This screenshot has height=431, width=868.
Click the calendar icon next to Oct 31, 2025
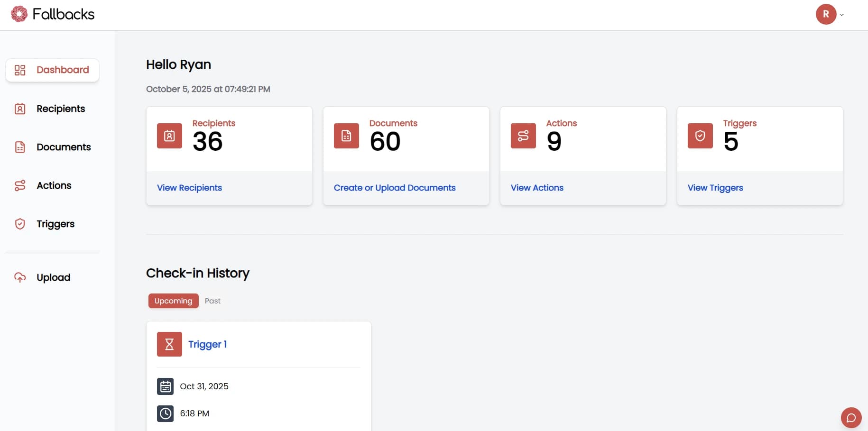[x=165, y=386]
